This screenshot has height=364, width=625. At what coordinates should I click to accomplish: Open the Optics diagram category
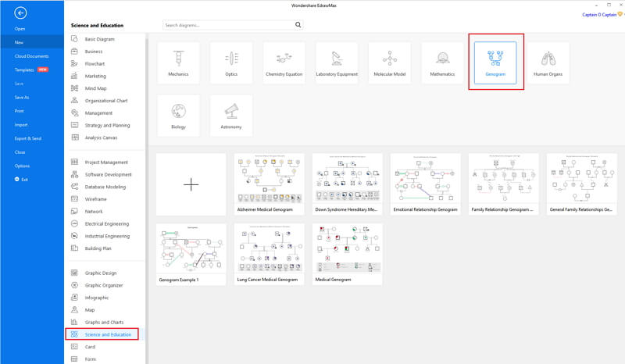(231, 62)
